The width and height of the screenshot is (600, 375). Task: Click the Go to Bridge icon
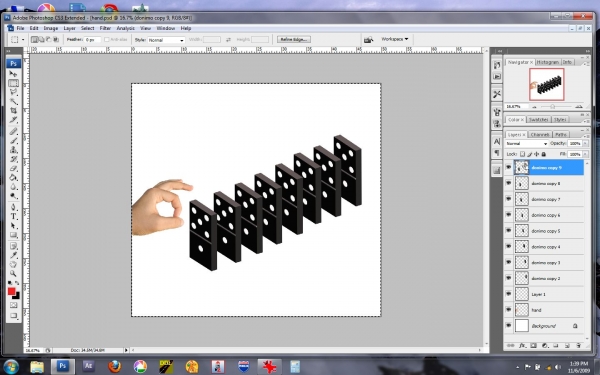point(368,39)
